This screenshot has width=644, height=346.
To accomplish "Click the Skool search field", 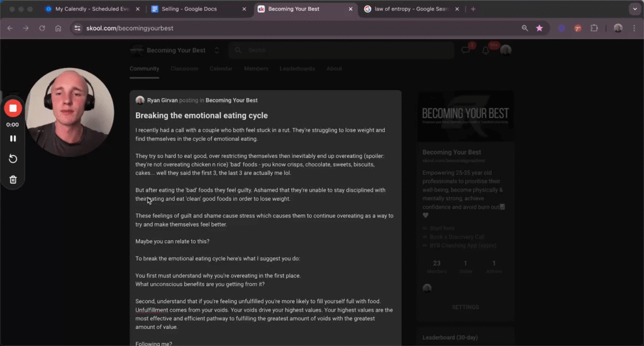I will pos(341,50).
